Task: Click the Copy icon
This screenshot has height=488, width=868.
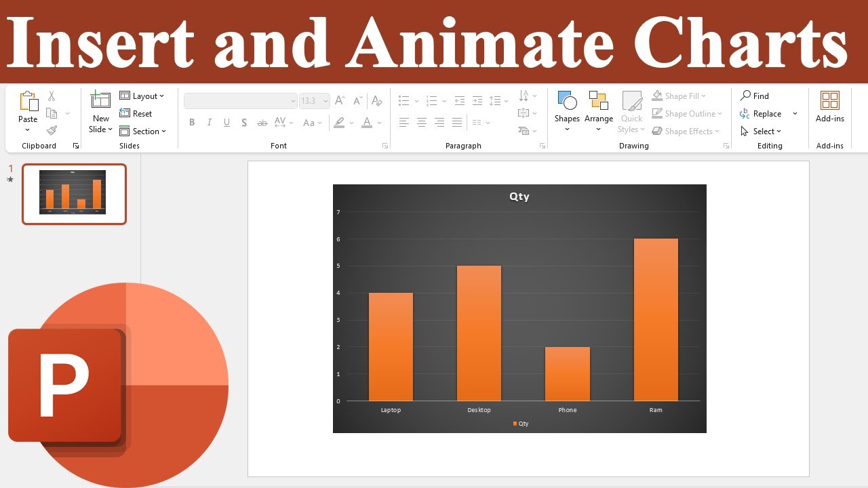Action: (x=52, y=113)
